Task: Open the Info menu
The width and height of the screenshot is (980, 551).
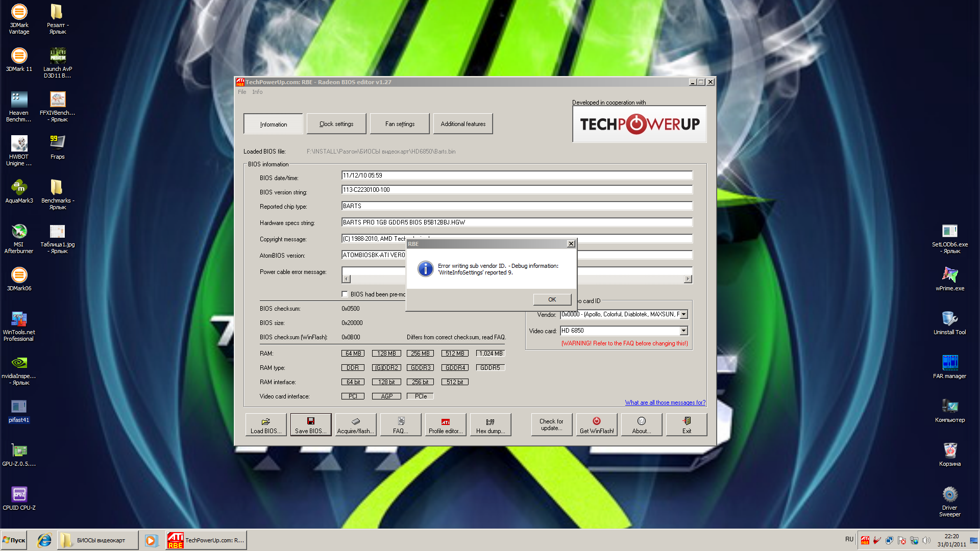Action: tap(257, 92)
